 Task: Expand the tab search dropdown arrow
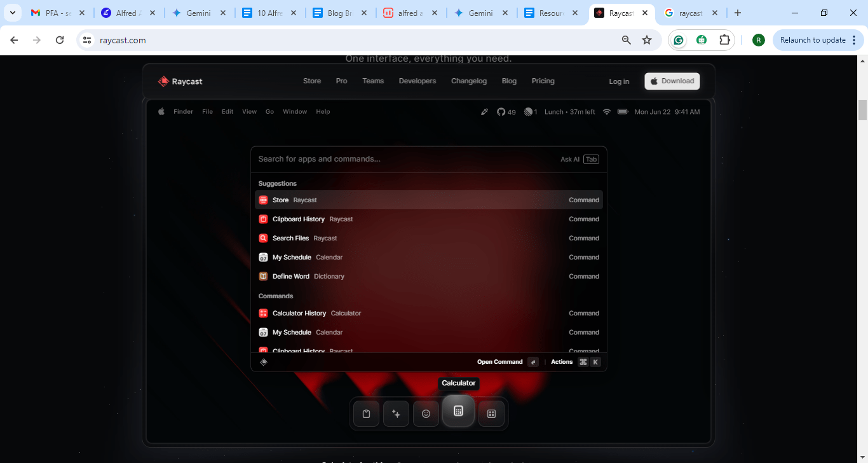click(12, 13)
